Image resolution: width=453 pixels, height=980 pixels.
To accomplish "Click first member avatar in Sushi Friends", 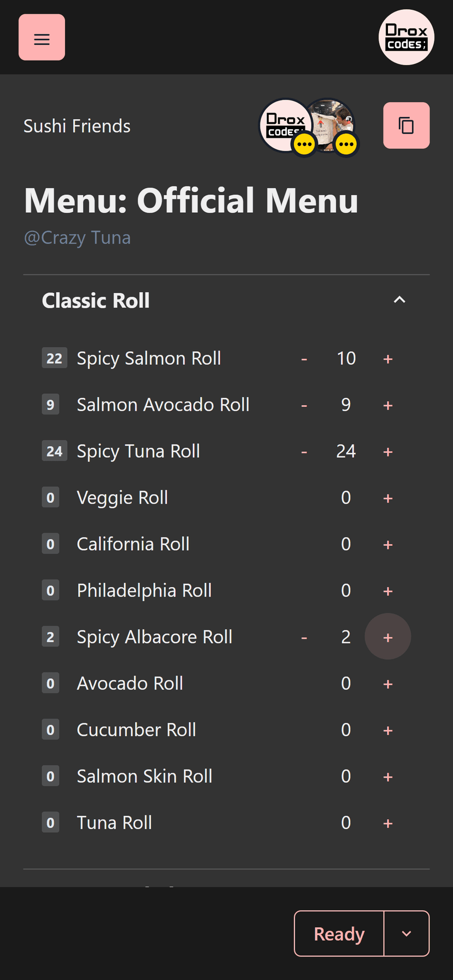I will coord(283,125).
